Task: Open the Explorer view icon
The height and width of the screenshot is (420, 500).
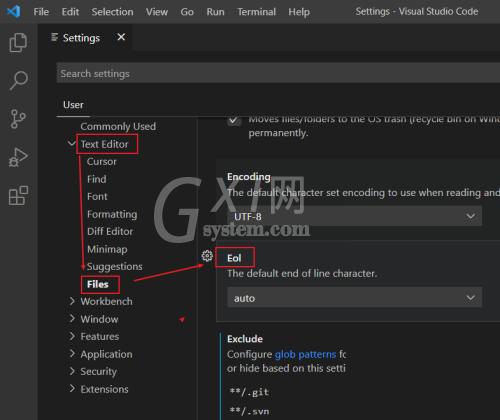Action: click(x=18, y=42)
